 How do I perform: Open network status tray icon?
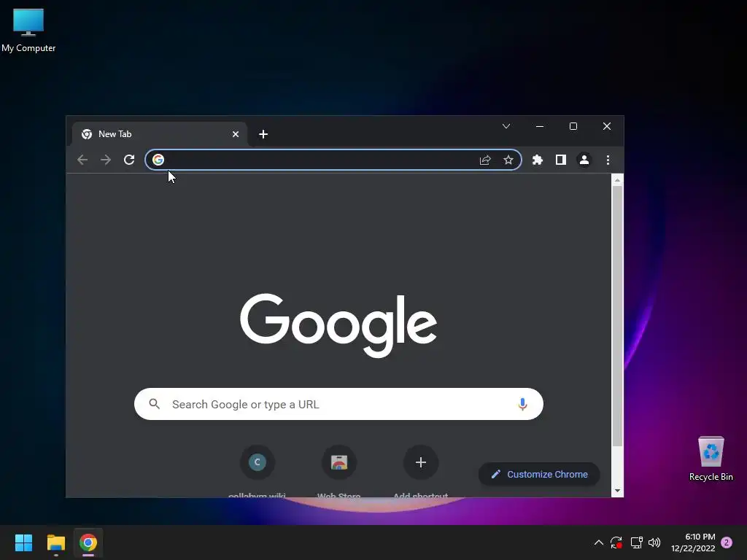(x=636, y=542)
